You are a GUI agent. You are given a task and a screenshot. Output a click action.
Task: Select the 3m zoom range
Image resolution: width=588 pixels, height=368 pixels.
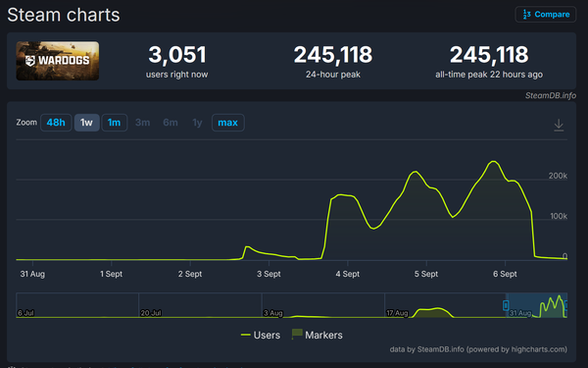142,123
